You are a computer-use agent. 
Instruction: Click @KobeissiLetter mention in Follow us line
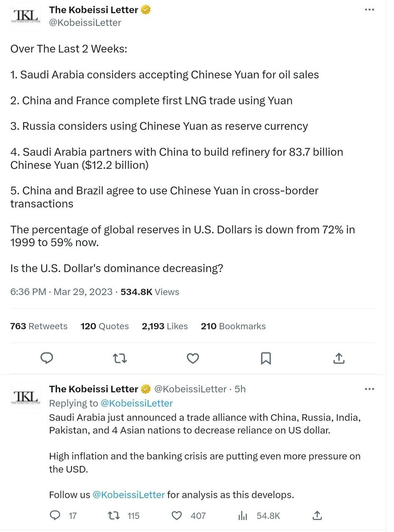[129, 495]
